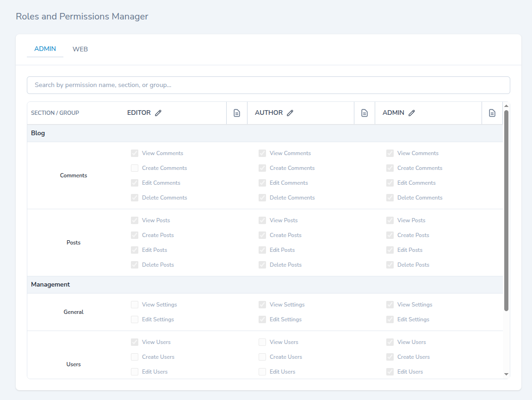This screenshot has height=400, width=532.
Task: Uncheck Edit Comments for the ADMIN role
Action: [x=390, y=182]
